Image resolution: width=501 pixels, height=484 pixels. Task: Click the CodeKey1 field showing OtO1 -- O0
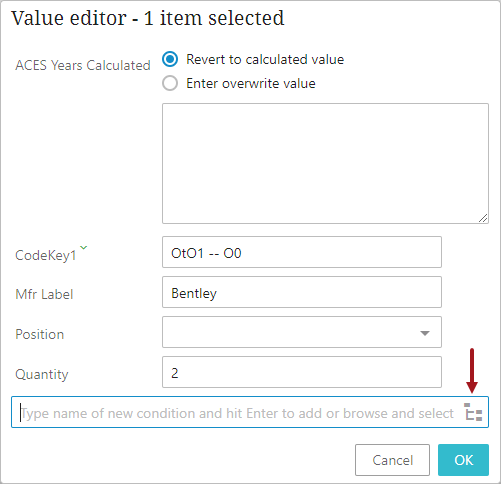pos(302,252)
